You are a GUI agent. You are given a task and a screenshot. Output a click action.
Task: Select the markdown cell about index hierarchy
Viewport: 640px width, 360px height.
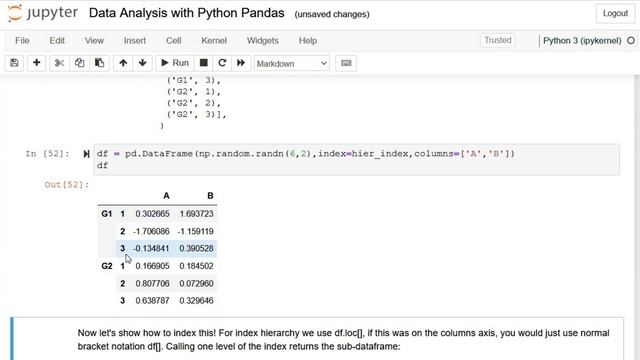(x=317, y=339)
